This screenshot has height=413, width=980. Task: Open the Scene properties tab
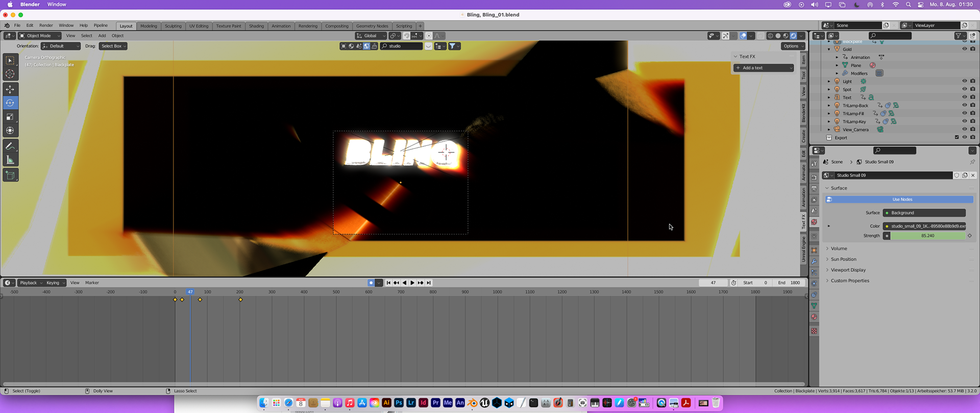coord(814,211)
